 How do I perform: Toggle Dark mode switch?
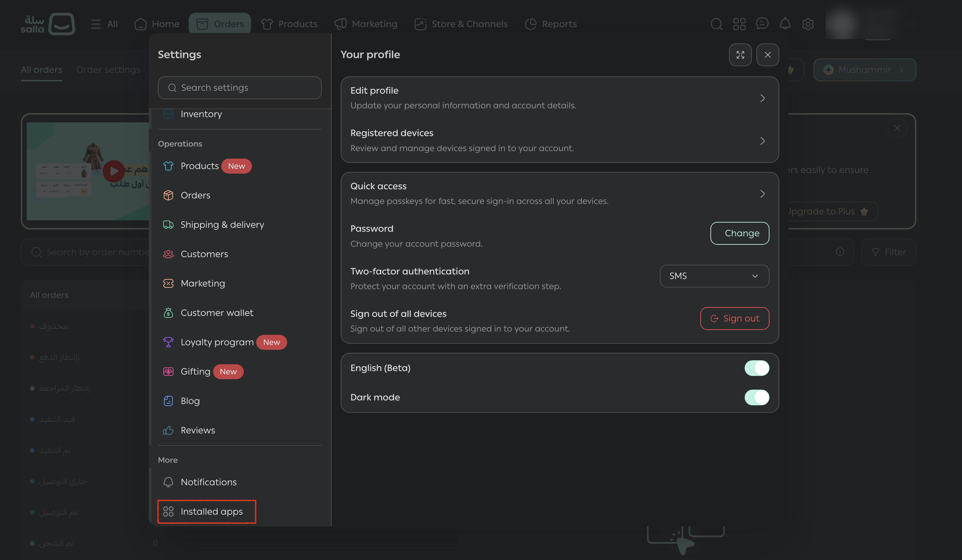[757, 398]
